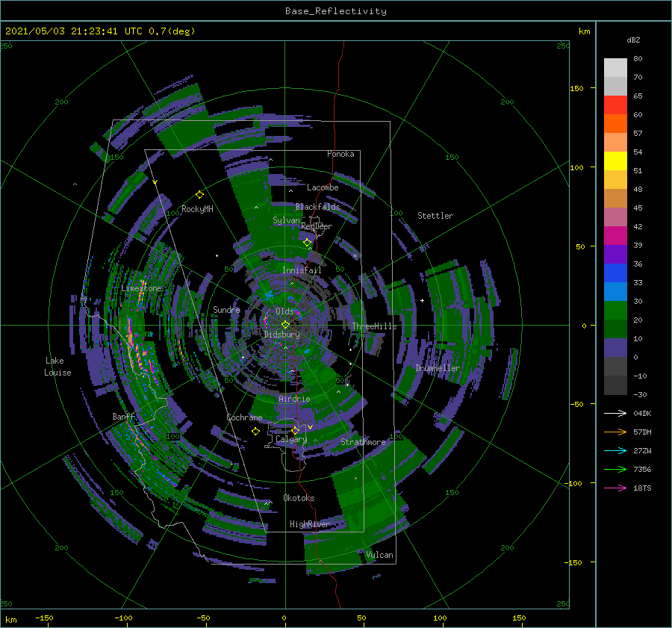Pick the bright green swatch between 30 and 20
Viewport: 672px width, 628px height.
coord(615,311)
